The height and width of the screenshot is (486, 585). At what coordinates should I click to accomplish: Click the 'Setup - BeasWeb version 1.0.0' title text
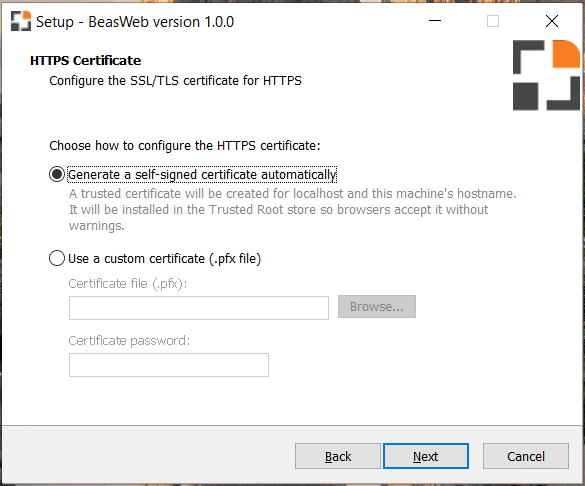(x=135, y=22)
